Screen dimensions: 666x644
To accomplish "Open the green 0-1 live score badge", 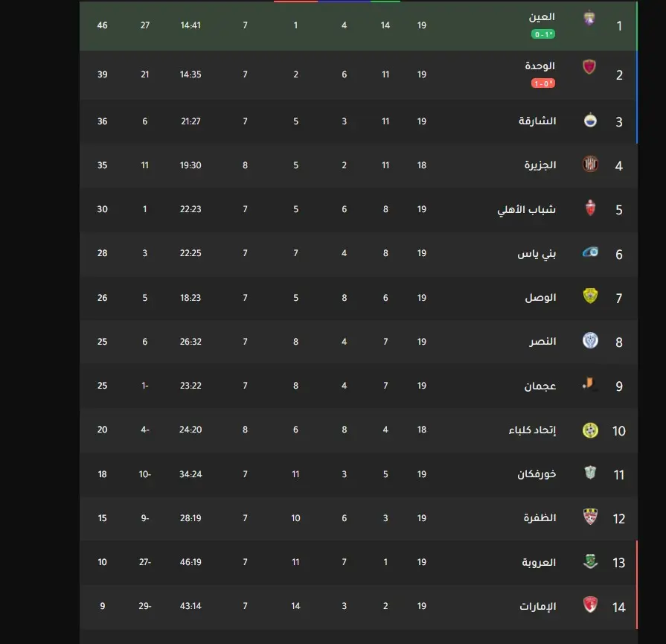I will (542, 34).
